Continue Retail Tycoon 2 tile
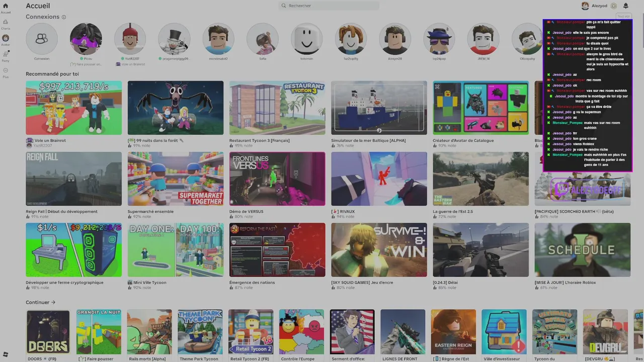This screenshot has width=644, height=362. pos(251,332)
